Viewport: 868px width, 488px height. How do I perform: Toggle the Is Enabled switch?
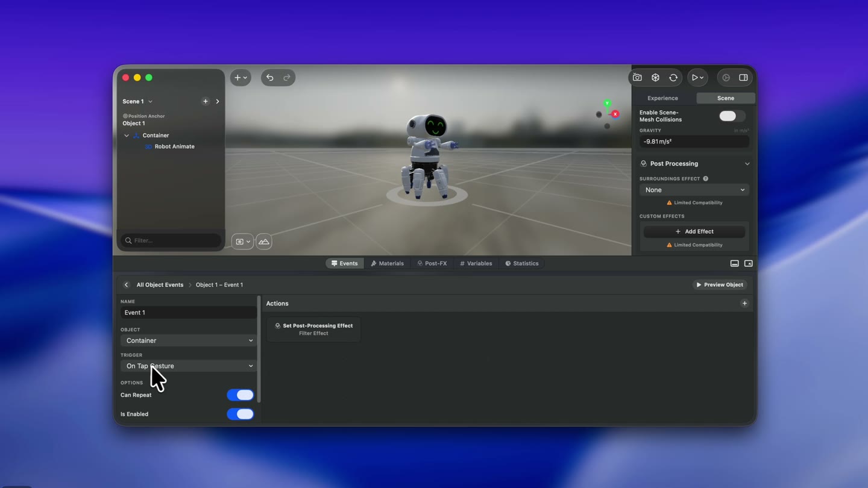(241, 414)
